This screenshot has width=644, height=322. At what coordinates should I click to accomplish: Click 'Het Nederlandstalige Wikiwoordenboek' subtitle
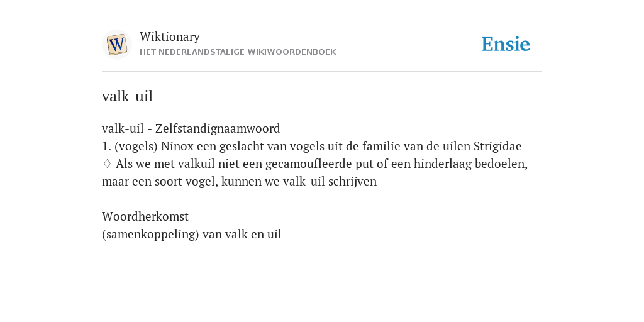[238, 52]
